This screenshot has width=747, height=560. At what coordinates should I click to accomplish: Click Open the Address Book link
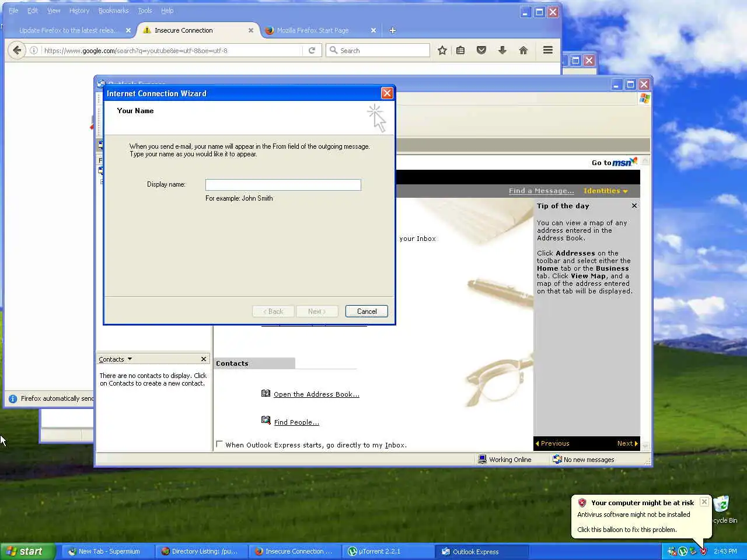click(x=316, y=394)
